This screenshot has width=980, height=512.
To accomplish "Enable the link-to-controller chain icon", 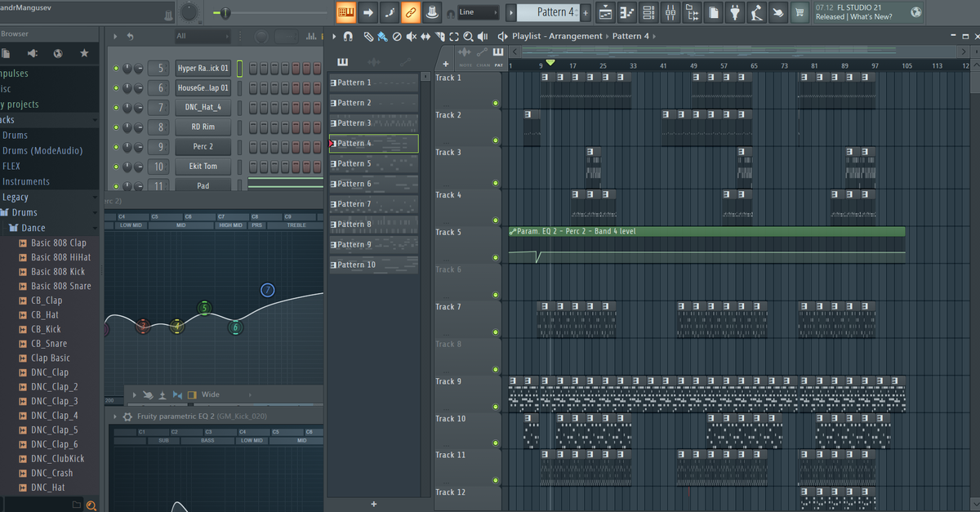I will (410, 12).
